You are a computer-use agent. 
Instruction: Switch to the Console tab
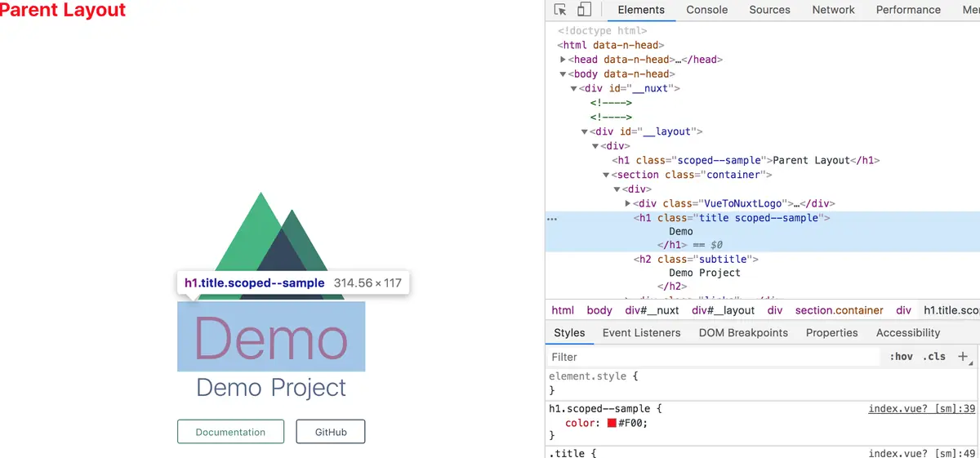707,10
